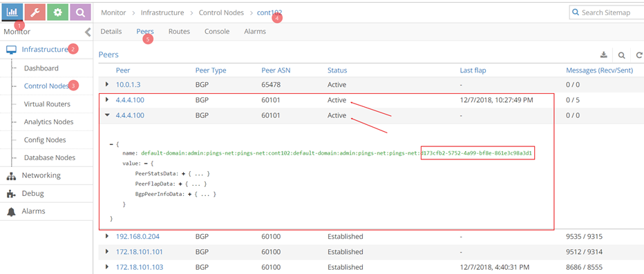The width and height of the screenshot is (644, 274).
Task: Open Database Nodes in the sidebar
Action: coord(49,157)
